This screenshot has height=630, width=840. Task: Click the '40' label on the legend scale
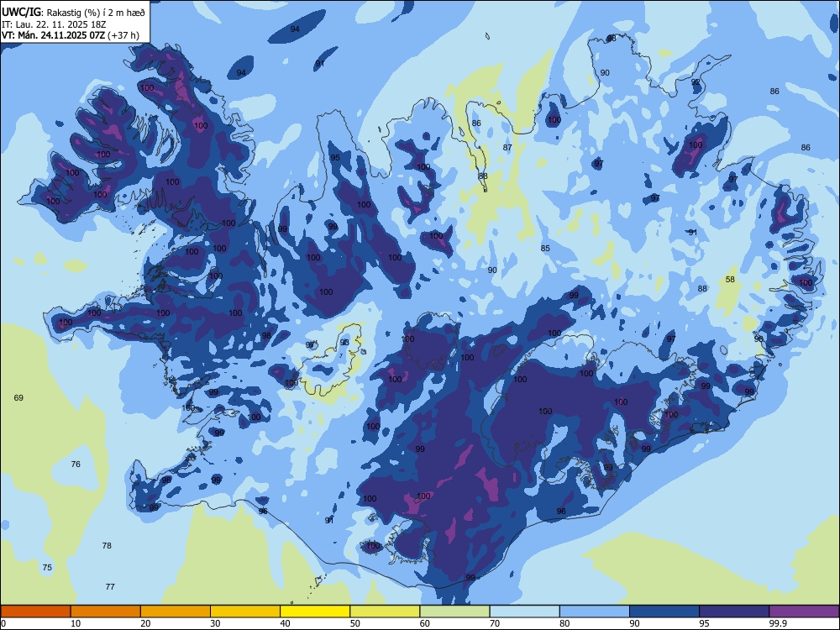click(x=285, y=623)
